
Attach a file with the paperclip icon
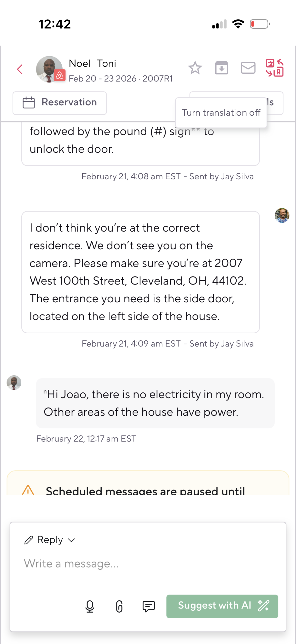119,606
